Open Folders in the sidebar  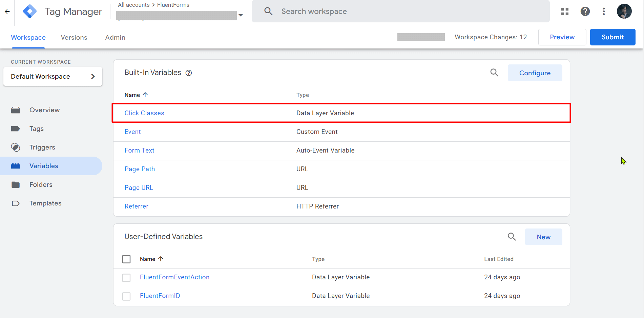pyautogui.click(x=41, y=184)
